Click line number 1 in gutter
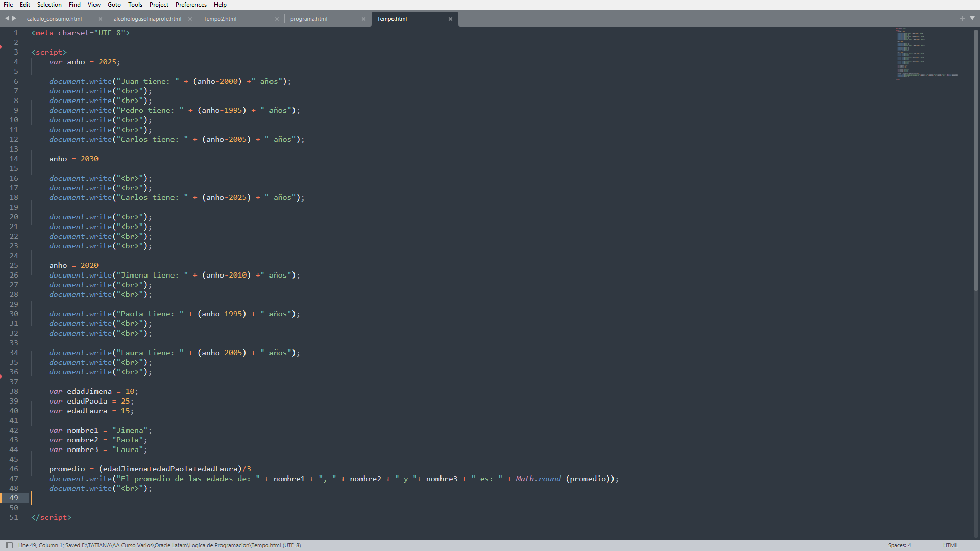Image resolution: width=980 pixels, height=551 pixels. 16,33
